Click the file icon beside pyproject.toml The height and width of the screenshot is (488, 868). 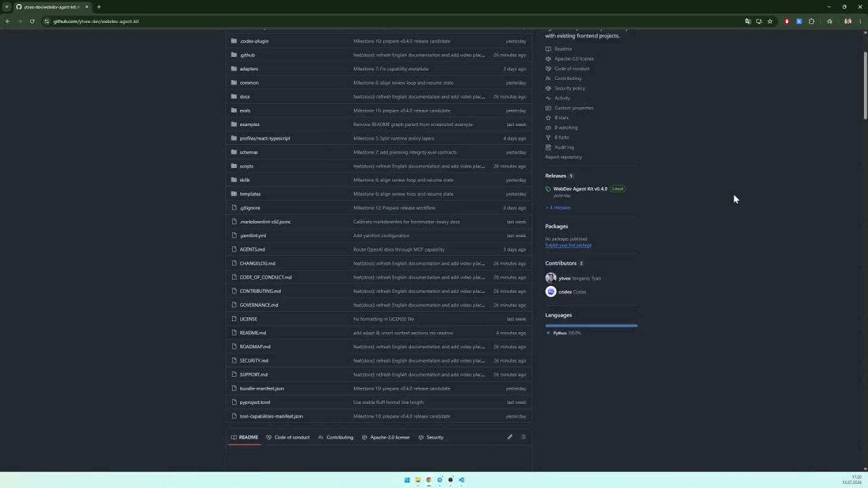[x=234, y=402]
